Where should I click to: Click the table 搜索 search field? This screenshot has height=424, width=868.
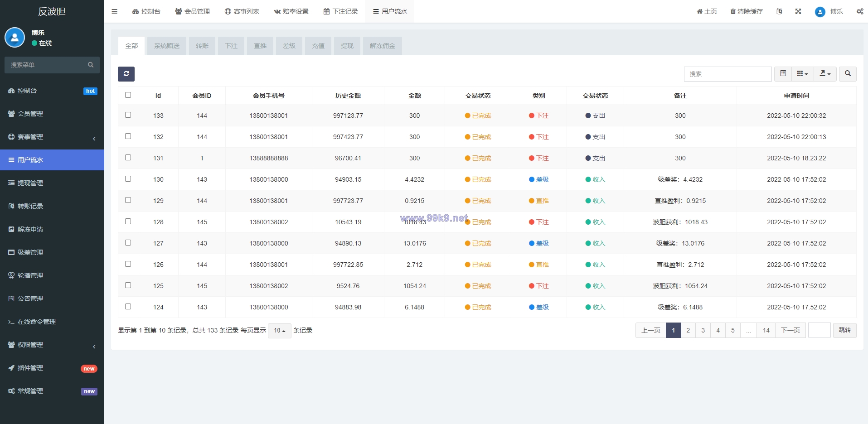[728, 74]
